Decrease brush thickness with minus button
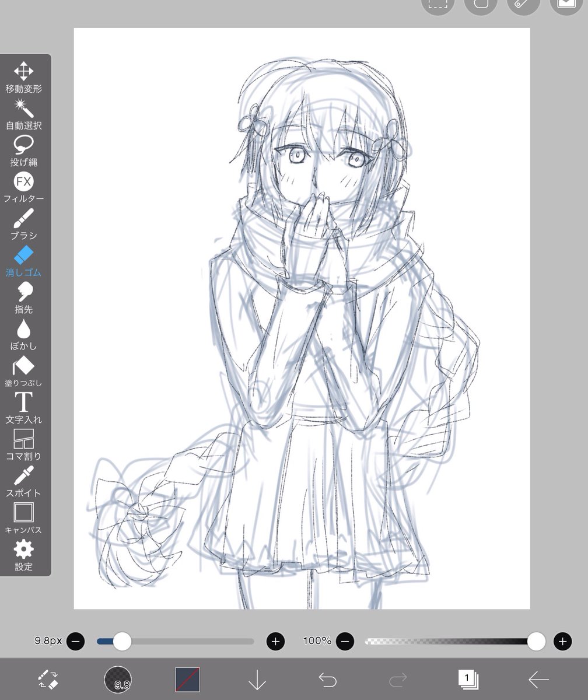Screen dimensions: 588x700 (75, 642)
